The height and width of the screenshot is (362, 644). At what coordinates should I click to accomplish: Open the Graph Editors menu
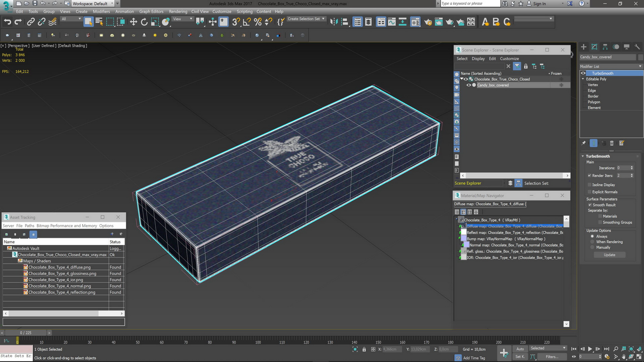click(x=151, y=11)
